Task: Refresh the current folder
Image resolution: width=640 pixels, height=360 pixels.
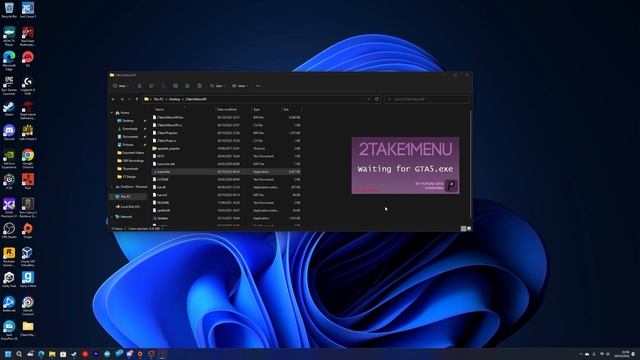Action: tap(377, 99)
